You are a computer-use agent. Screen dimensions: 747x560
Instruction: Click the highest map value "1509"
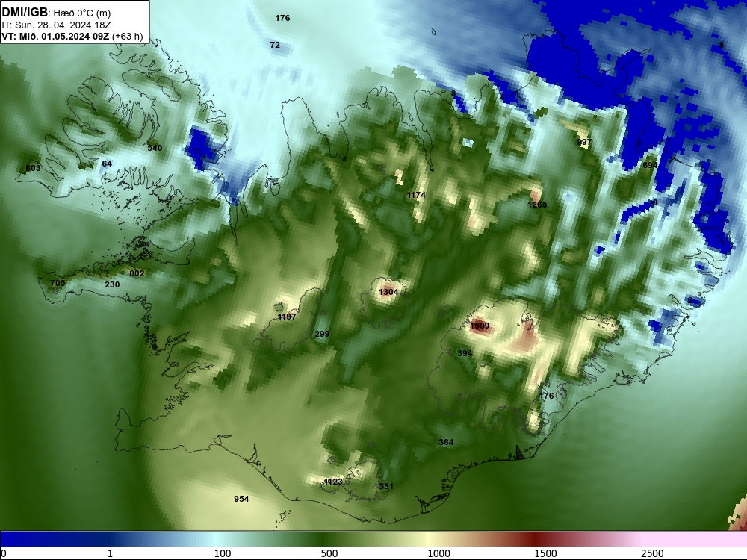[480, 326]
